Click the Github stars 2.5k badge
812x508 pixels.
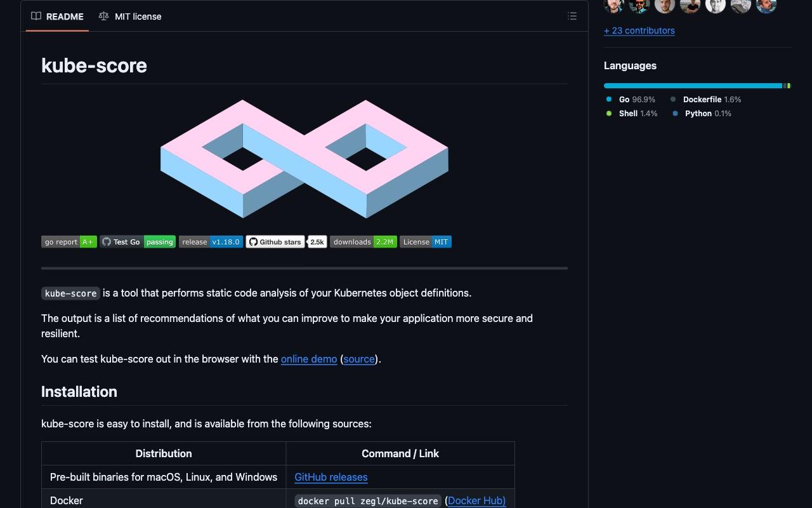point(286,242)
